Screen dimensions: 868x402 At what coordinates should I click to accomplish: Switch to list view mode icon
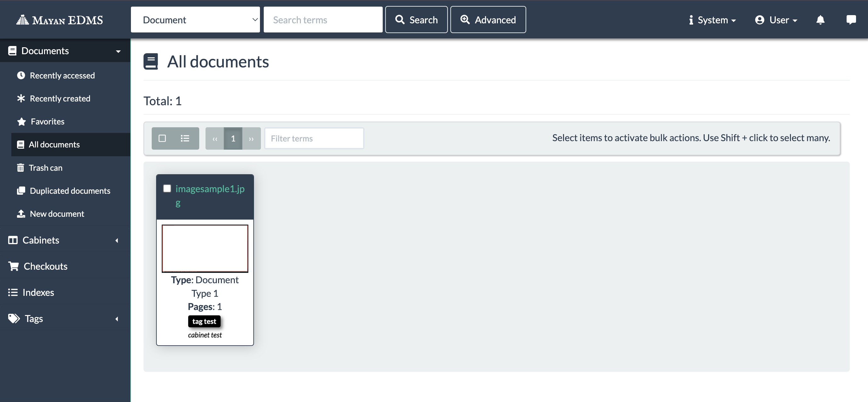[x=185, y=138]
